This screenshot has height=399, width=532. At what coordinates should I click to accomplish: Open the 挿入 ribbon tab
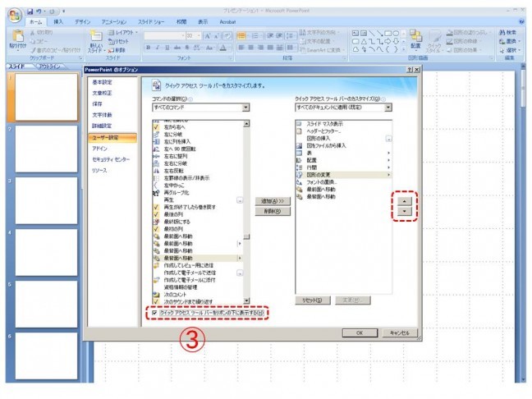[58, 21]
